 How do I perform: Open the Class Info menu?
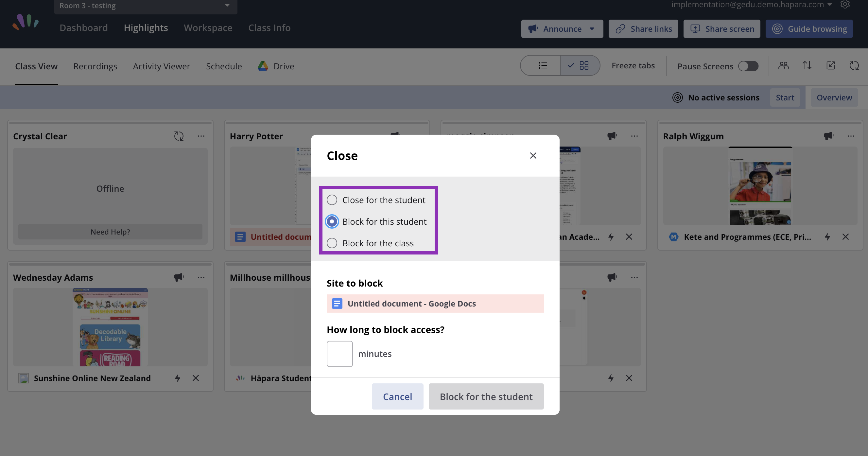tap(269, 27)
